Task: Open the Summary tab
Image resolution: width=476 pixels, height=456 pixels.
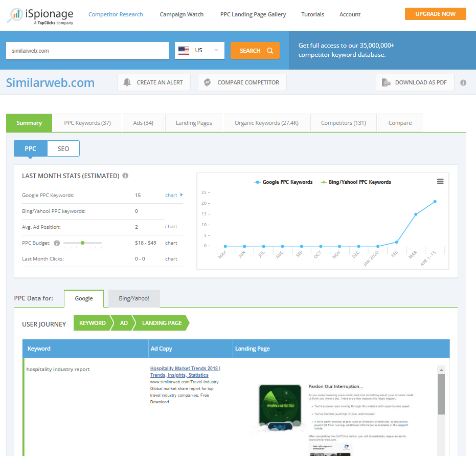Action: coord(29,123)
